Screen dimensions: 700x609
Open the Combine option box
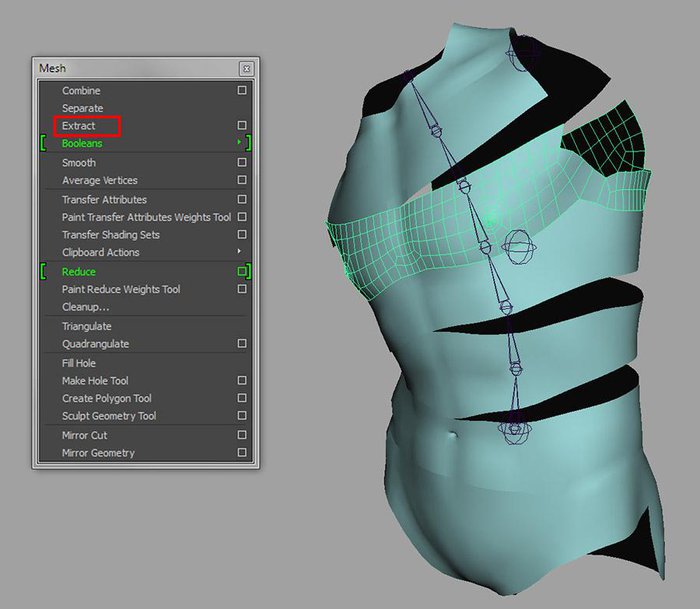pos(242,90)
